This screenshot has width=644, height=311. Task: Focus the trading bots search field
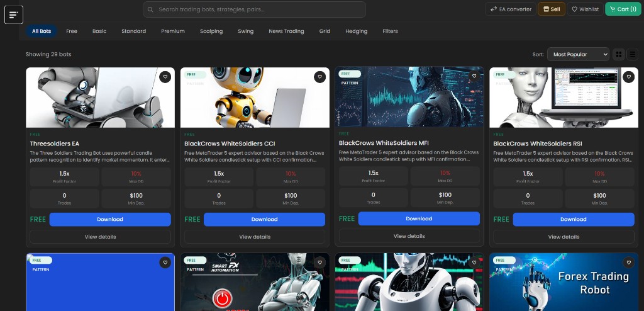point(254,9)
